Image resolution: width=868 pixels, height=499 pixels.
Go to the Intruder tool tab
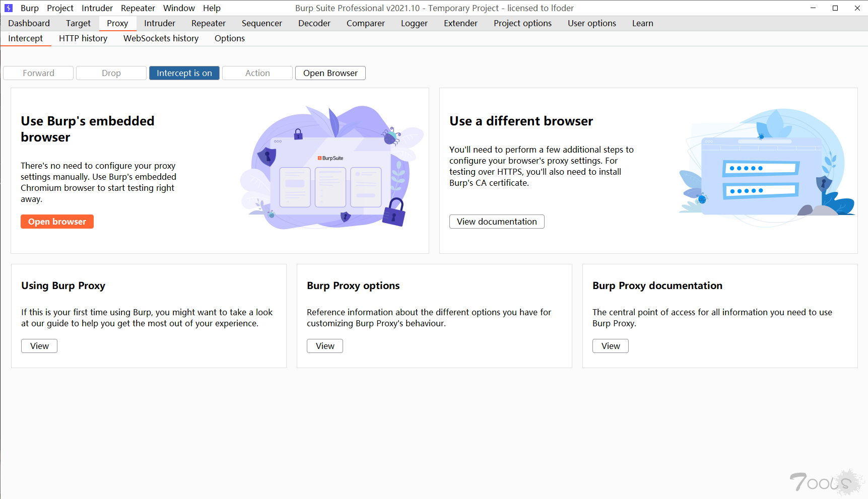click(160, 23)
